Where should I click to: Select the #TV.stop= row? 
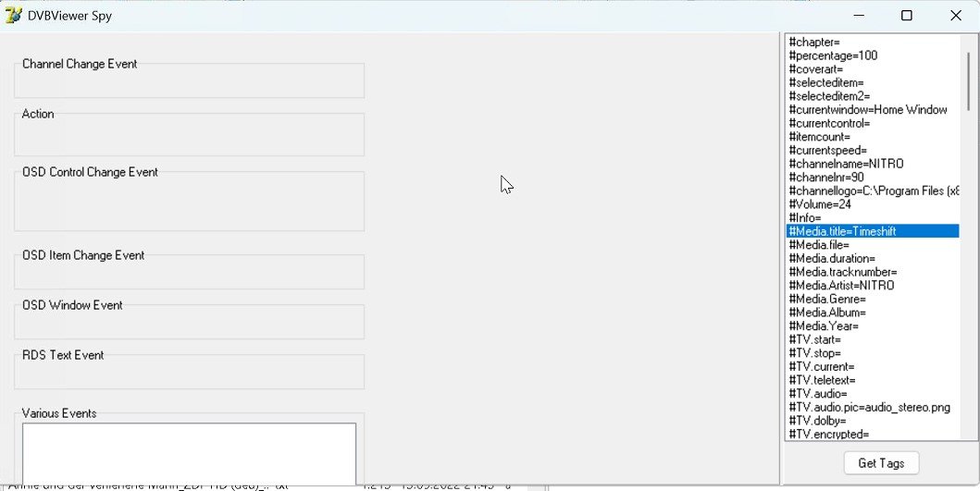point(873,353)
